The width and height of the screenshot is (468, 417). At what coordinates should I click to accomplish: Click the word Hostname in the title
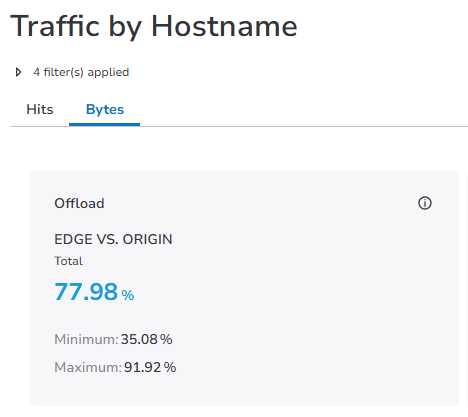[224, 26]
